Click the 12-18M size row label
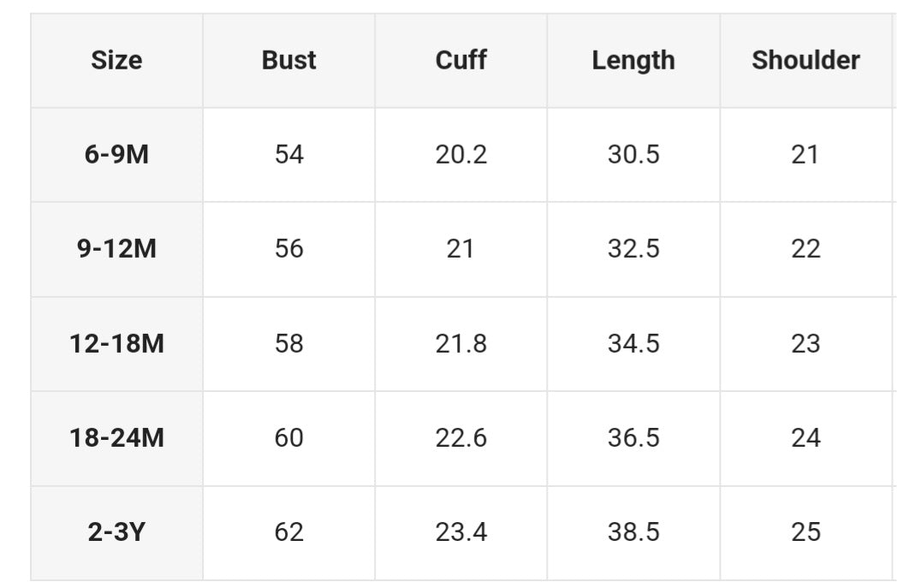Screen dimensions: 921x588 [116, 343]
